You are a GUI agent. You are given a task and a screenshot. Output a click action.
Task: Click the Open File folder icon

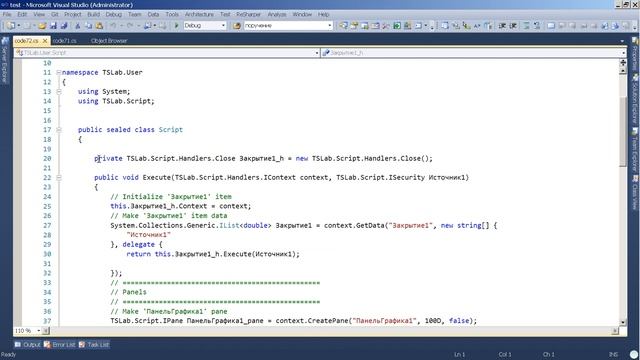point(42,25)
